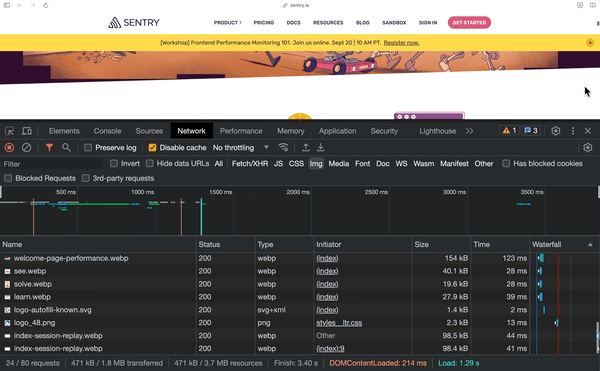This screenshot has width=600, height=371.
Task: Open the PRODUCT menu on Sentry site
Action: pyautogui.click(x=228, y=23)
